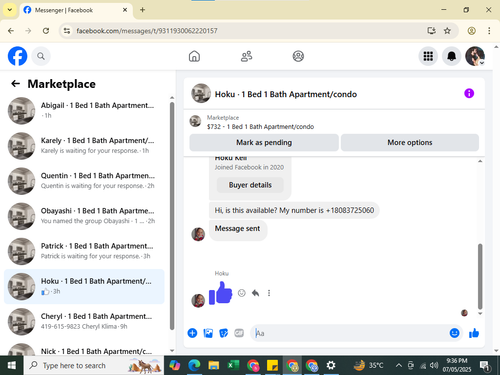The height and width of the screenshot is (375, 500).
Task: Open Buyer details
Action: point(250,185)
